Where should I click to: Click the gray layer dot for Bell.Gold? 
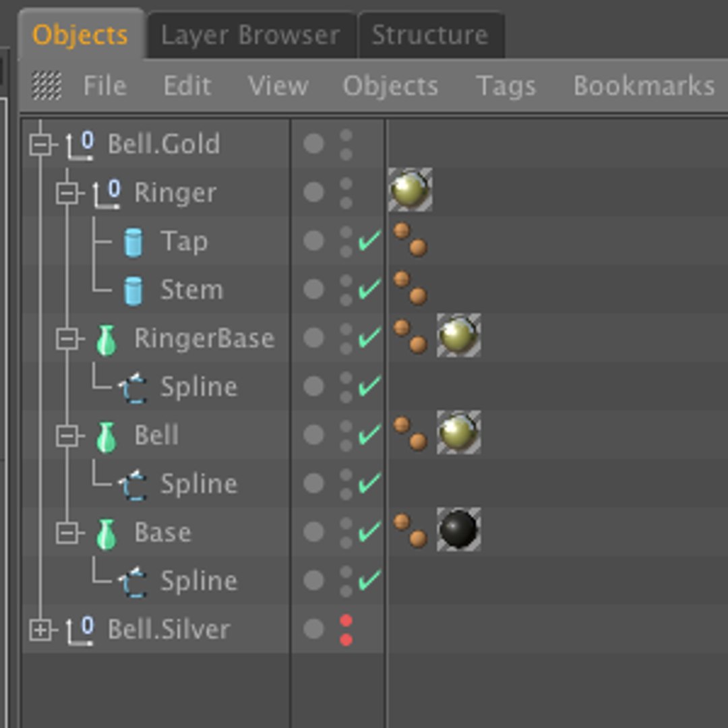point(313,144)
